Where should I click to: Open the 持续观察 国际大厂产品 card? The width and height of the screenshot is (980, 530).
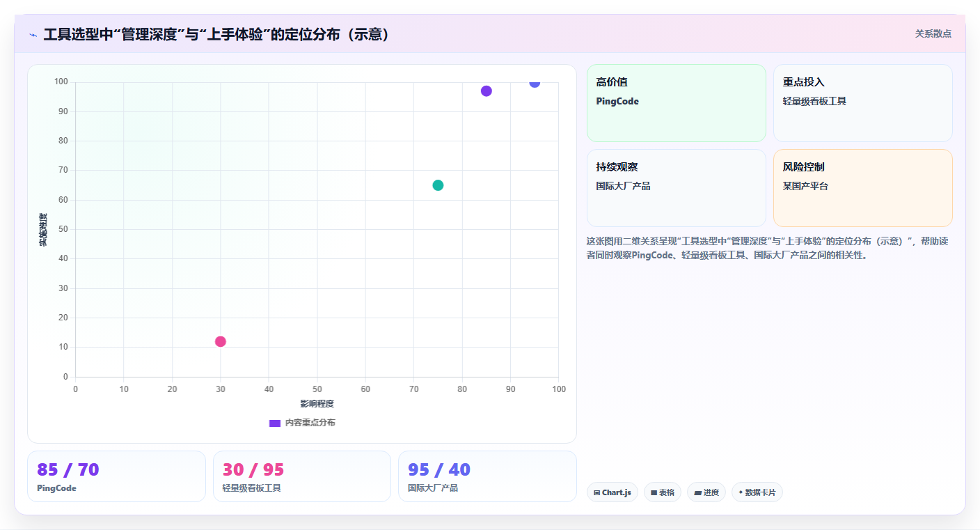point(677,188)
